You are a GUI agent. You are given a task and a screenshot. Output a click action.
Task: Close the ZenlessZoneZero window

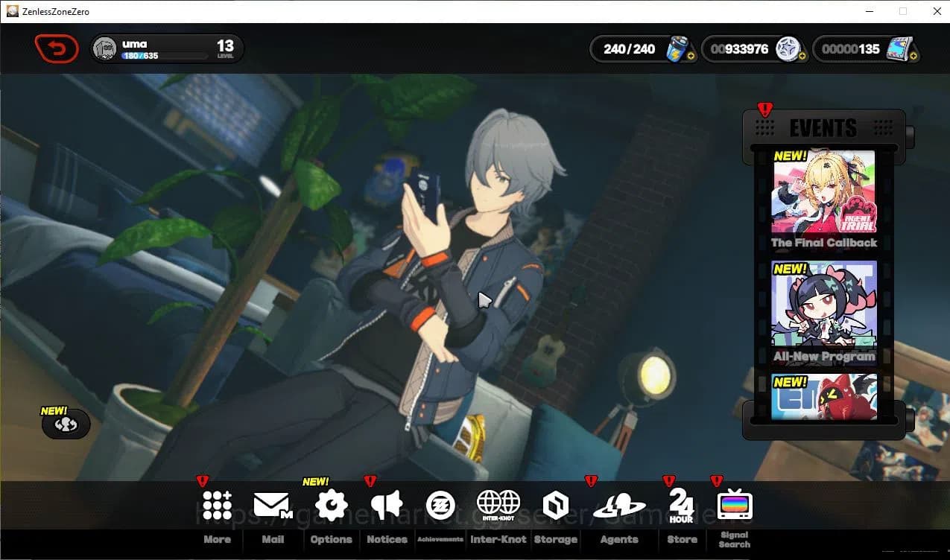[937, 11]
